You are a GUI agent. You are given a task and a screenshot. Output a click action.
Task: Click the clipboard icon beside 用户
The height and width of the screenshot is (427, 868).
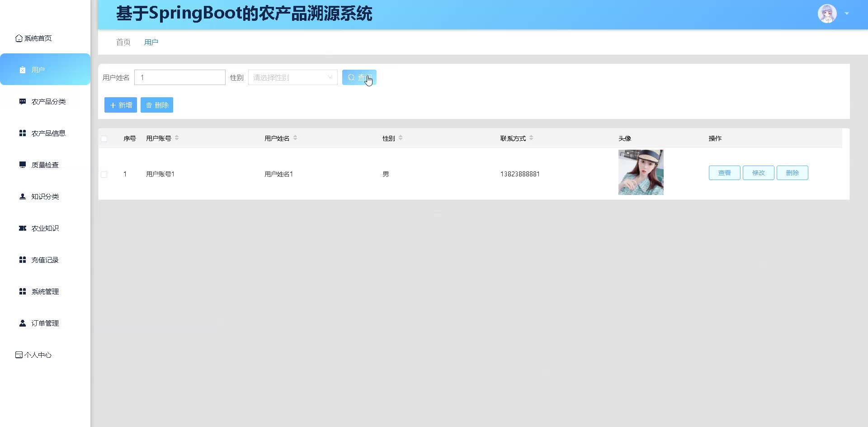[23, 70]
